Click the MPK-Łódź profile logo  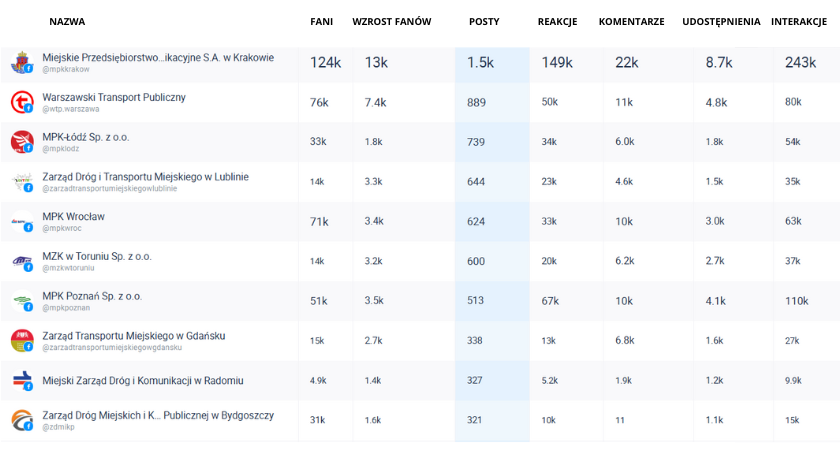click(x=21, y=142)
